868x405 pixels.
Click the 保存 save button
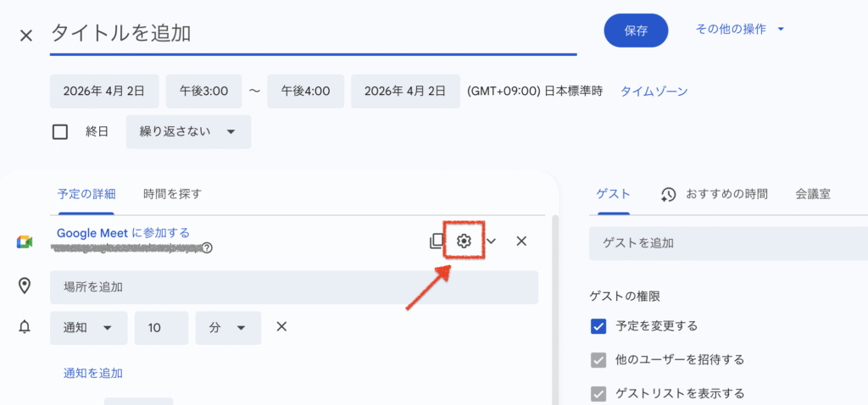coord(636,31)
